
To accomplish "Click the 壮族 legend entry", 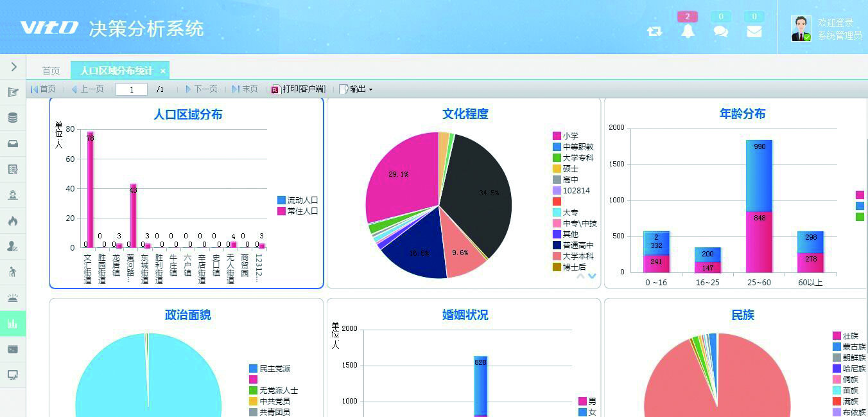I will coord(846,336).
